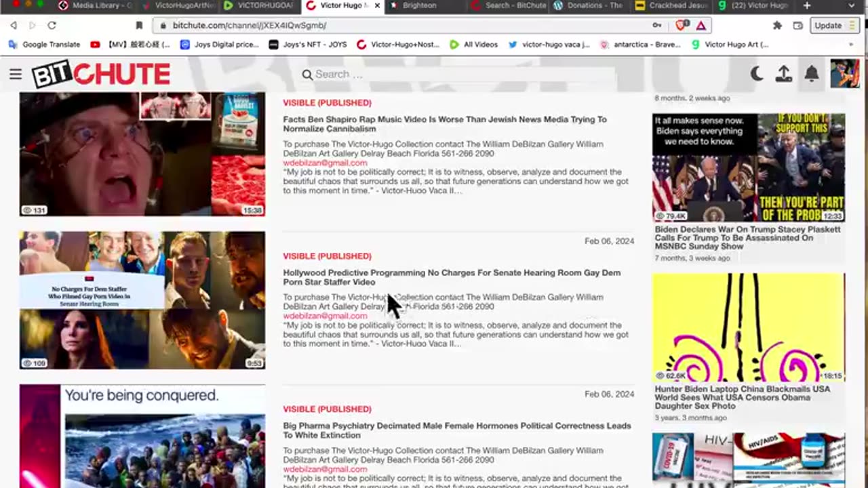
Task: Open the HIV/AIDS sidebar video thumbnail
Action: point(749,460)
